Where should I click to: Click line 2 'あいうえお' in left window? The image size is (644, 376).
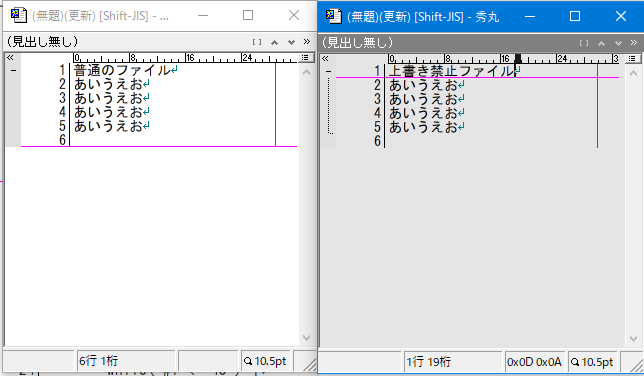[x=108, y=84]
